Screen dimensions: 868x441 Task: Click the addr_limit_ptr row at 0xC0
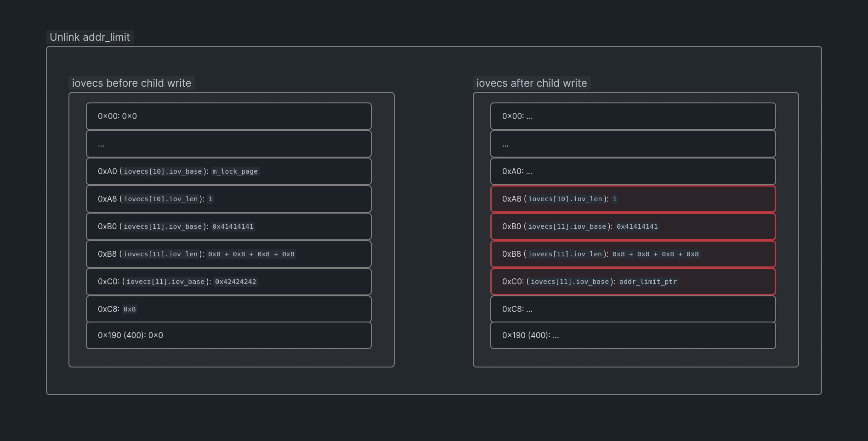[633, 282]
